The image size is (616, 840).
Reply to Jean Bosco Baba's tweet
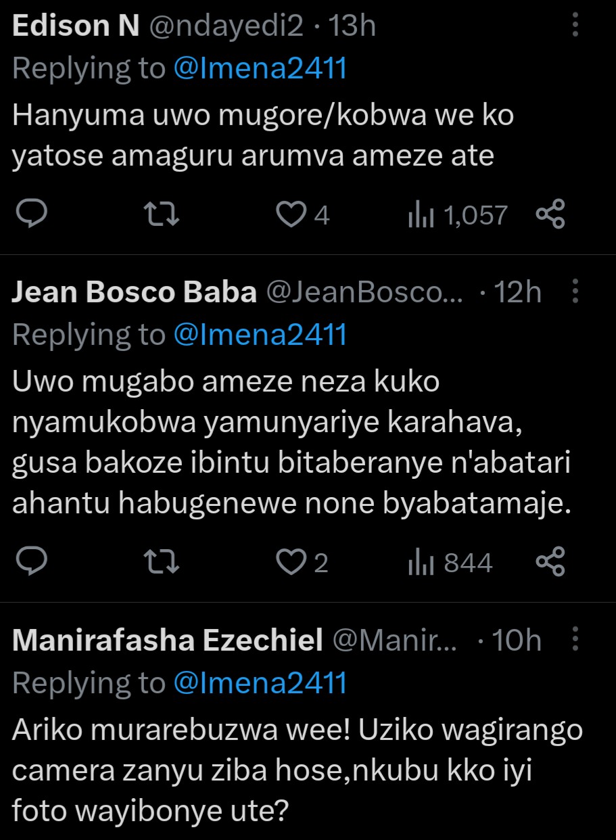tap(31, 562)
